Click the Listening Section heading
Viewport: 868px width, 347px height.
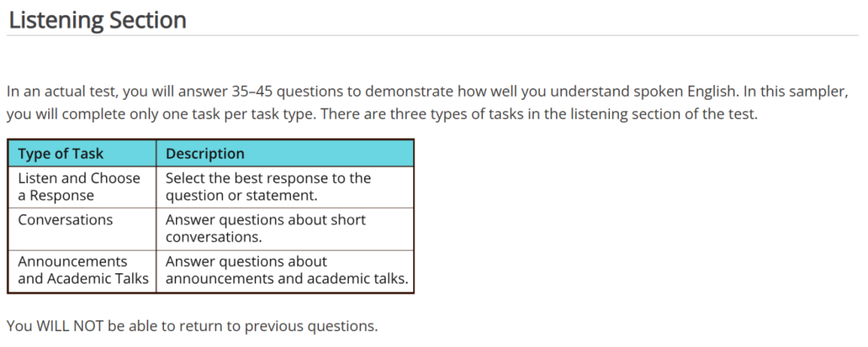(97, 20)
